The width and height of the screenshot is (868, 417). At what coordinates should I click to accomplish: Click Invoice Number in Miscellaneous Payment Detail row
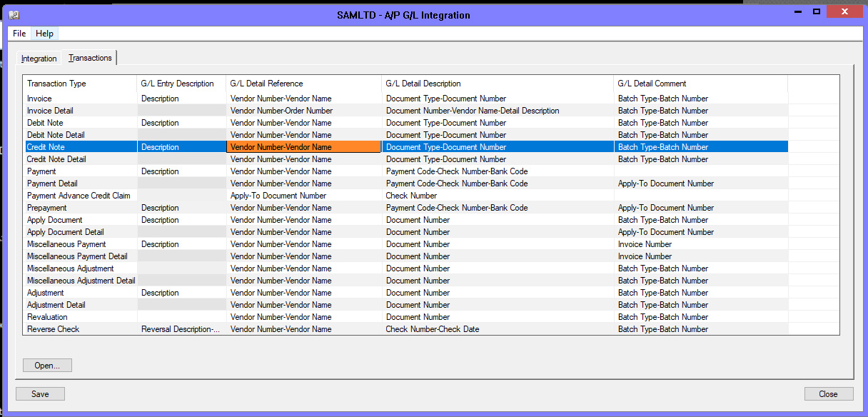tap(700, 256)
